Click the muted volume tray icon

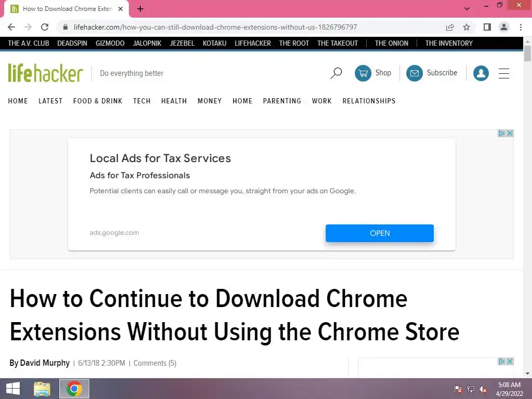click(483, 389)
